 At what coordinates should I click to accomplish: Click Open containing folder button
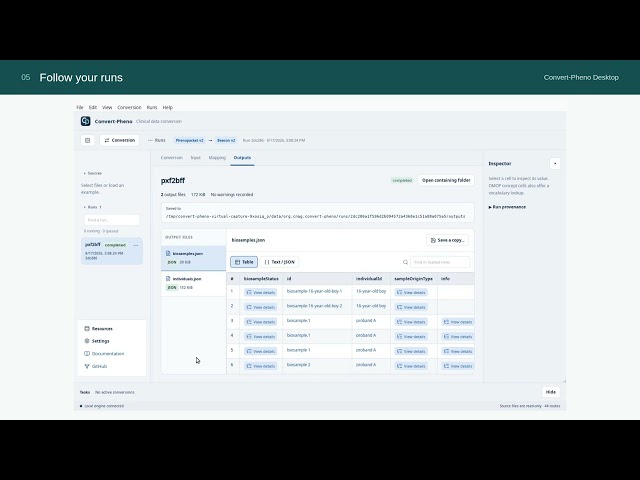tap(446, 180)
